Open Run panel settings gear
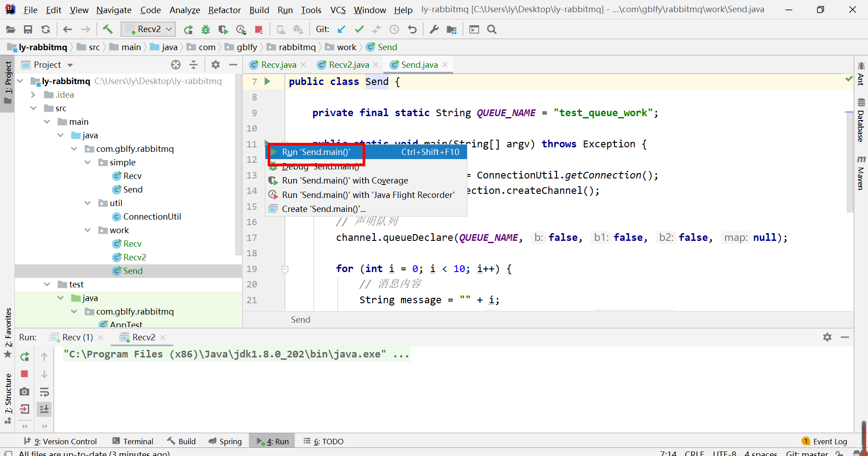This screenshot has height=456, width=868. click(x=827, y=337)
